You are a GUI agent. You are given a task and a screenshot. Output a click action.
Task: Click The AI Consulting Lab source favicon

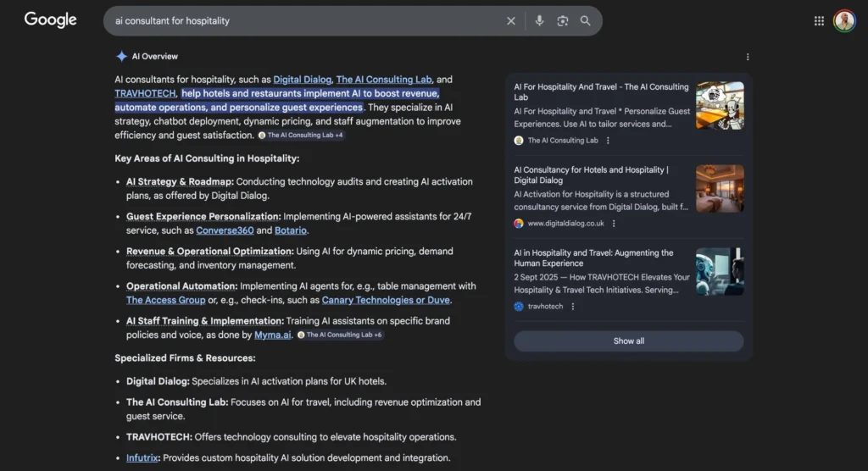coord(519,141)
